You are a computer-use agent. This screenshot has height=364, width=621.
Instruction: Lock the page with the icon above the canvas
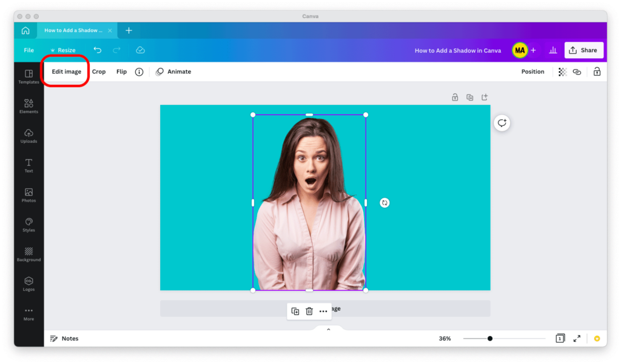coord(455,98)
